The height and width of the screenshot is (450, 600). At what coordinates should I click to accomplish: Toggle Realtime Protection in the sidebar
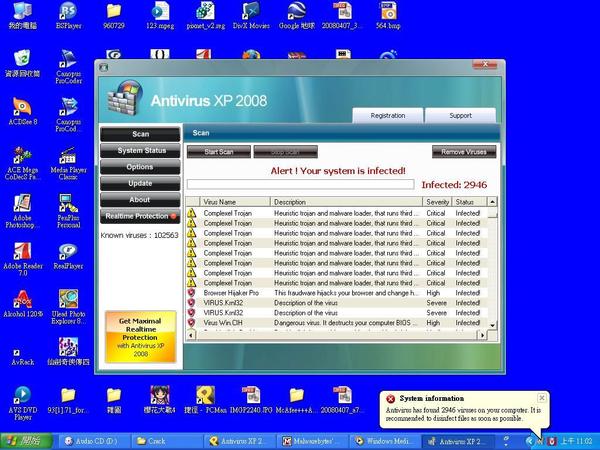pos(140,216)
